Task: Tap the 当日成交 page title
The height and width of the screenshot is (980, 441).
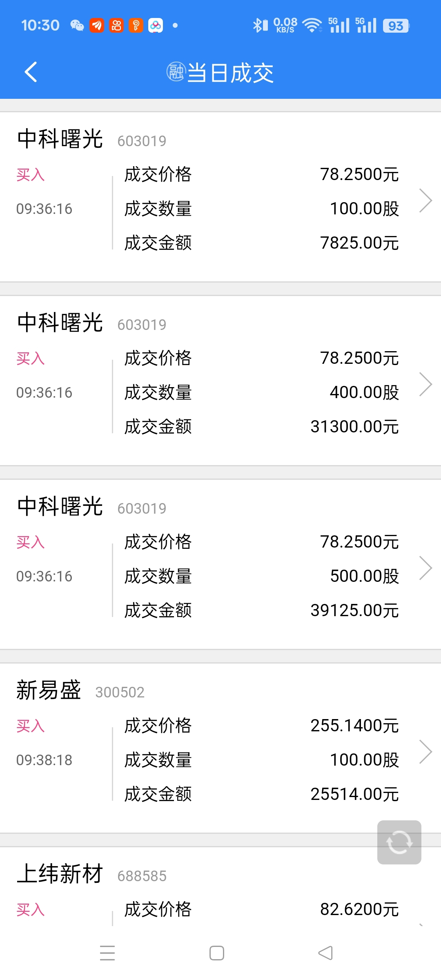Action: point(230,73)
